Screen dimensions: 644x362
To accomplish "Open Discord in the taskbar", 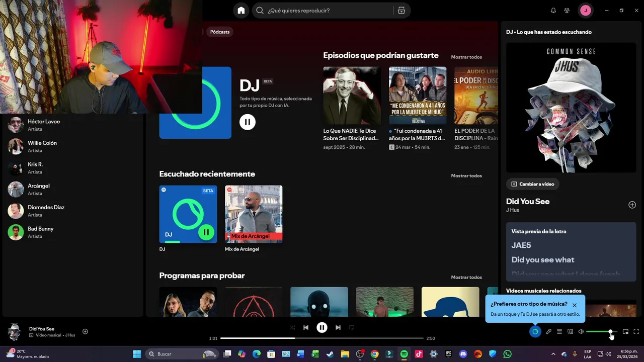I will 463,354.
